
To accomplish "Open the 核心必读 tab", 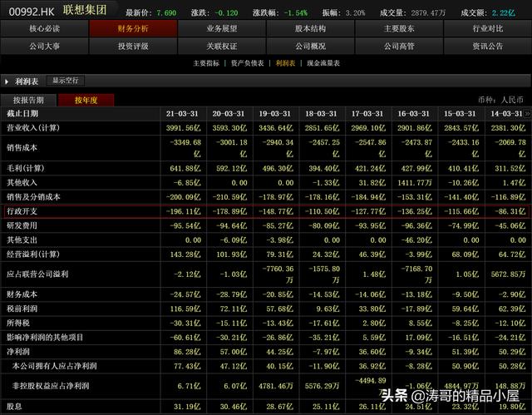I will pos(44,28).
